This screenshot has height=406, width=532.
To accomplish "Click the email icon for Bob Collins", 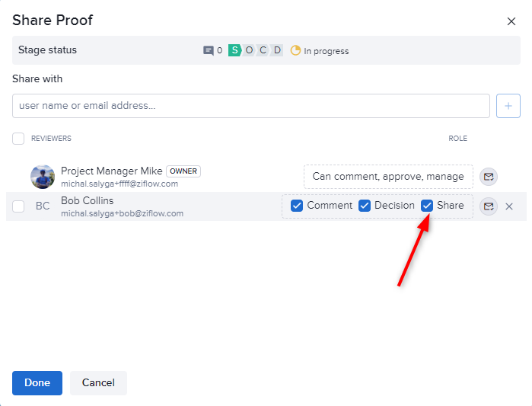I will click(489, 206).
